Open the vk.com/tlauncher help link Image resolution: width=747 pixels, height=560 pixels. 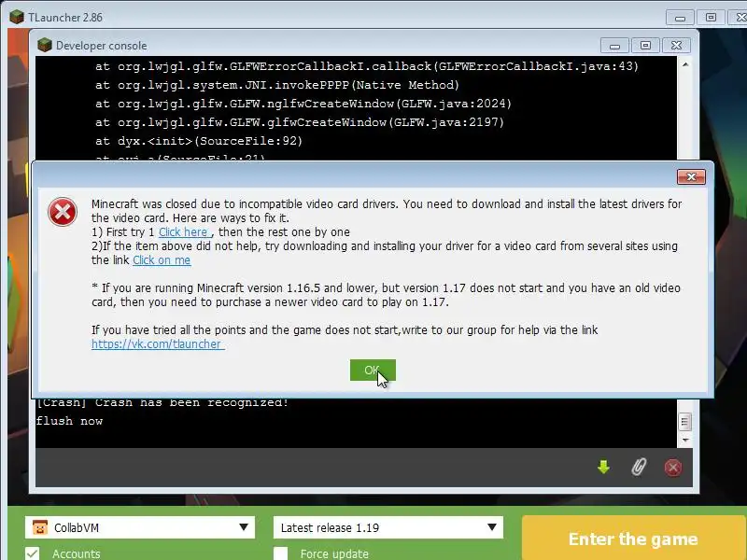pyautogui.click(x=158, y=343)
